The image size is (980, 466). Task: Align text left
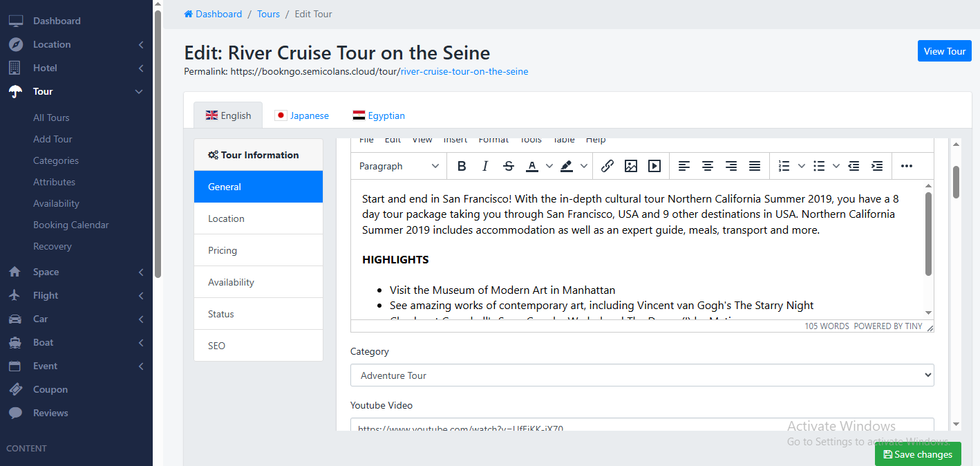(684, 166)
